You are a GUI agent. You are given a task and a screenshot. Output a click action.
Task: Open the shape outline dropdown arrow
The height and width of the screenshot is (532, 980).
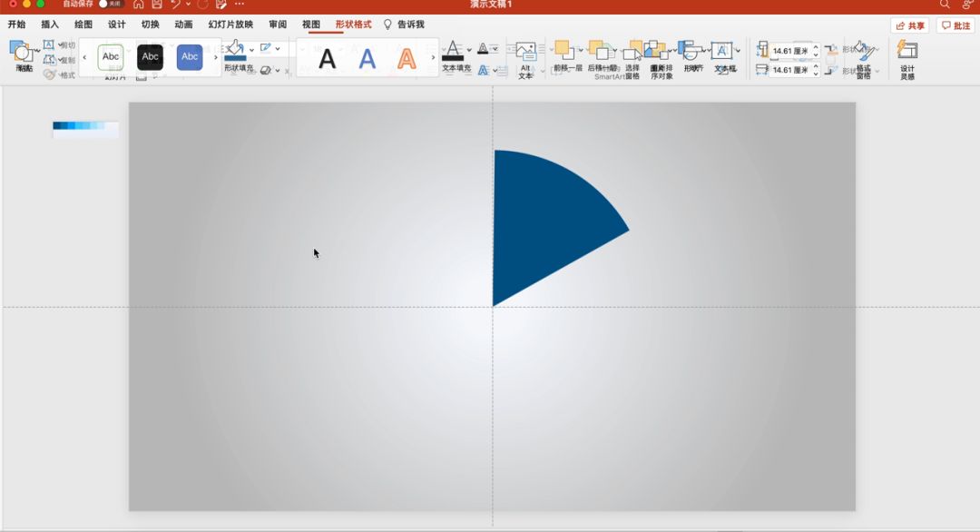[x=278, y=48]
